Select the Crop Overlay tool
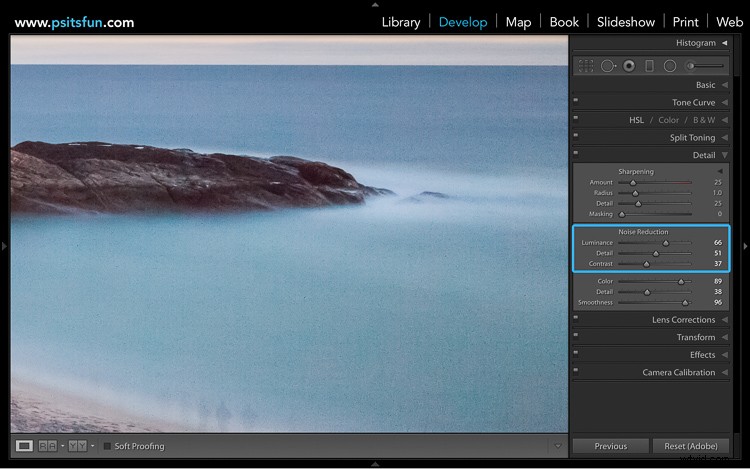 [x=586, y=65]
